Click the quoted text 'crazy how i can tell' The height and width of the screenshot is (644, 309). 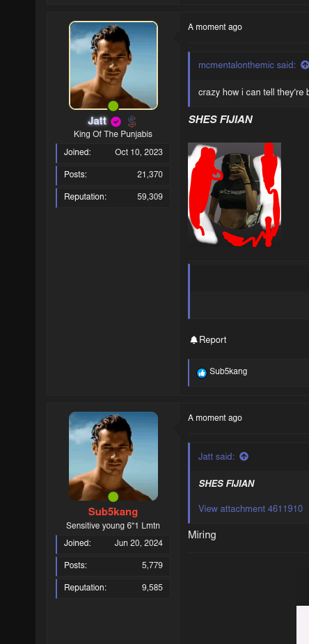click(236, 92)
